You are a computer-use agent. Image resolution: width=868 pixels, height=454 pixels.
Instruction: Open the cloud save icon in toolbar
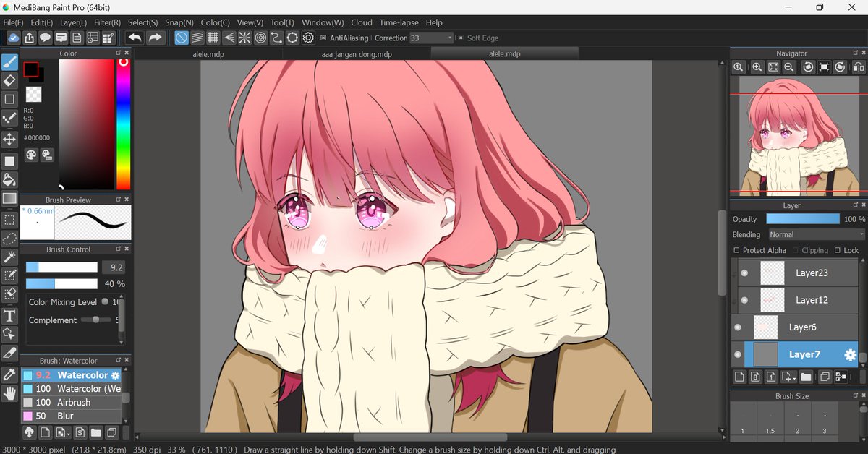pyautogui.click(x=13, y=38)
